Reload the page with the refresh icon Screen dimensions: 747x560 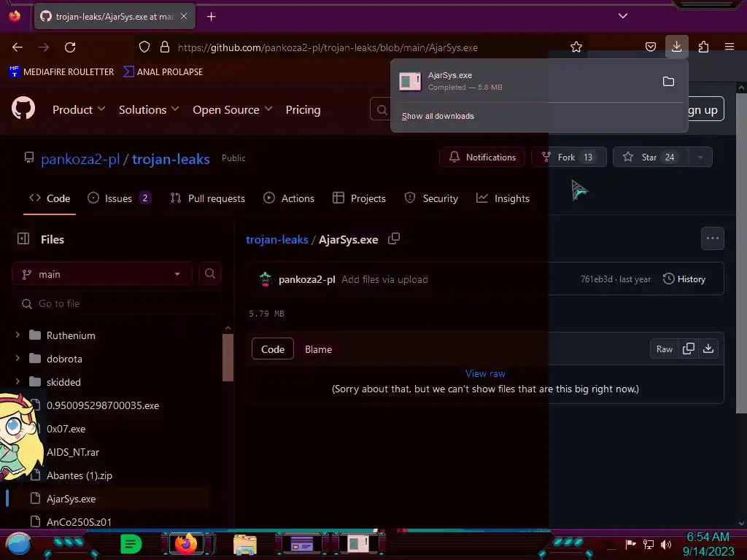coord(70,47)
